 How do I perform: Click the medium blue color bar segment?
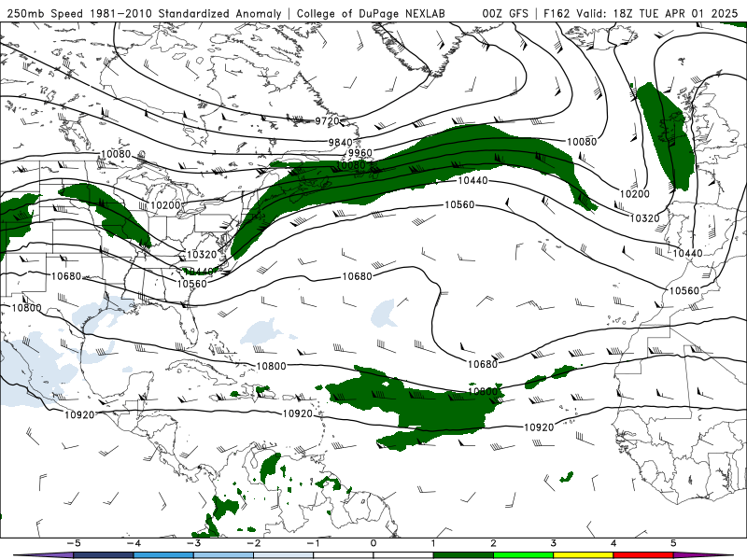[163, 555]
